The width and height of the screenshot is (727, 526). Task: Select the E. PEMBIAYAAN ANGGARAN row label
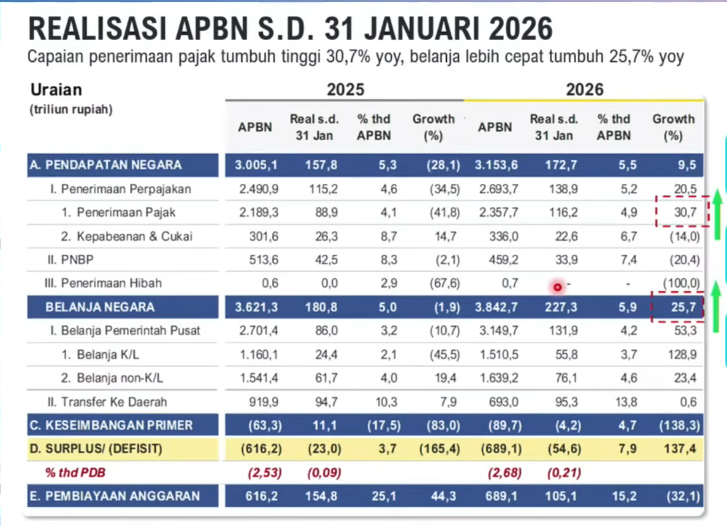(116, 496)
